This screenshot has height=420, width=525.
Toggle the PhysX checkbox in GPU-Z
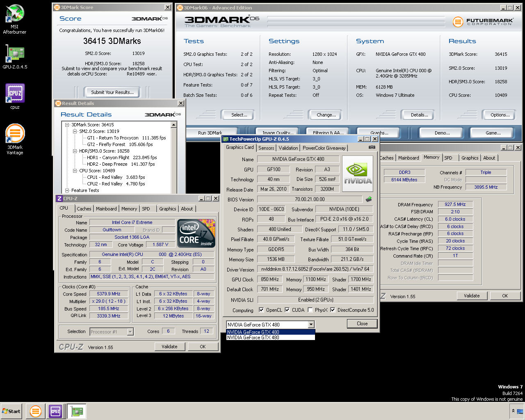pos(310,310)
